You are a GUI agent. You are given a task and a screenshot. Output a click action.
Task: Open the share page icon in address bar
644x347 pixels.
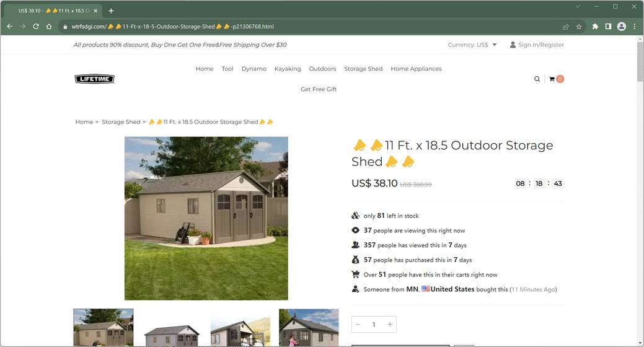pyautogui.click(x=565, y=27)
